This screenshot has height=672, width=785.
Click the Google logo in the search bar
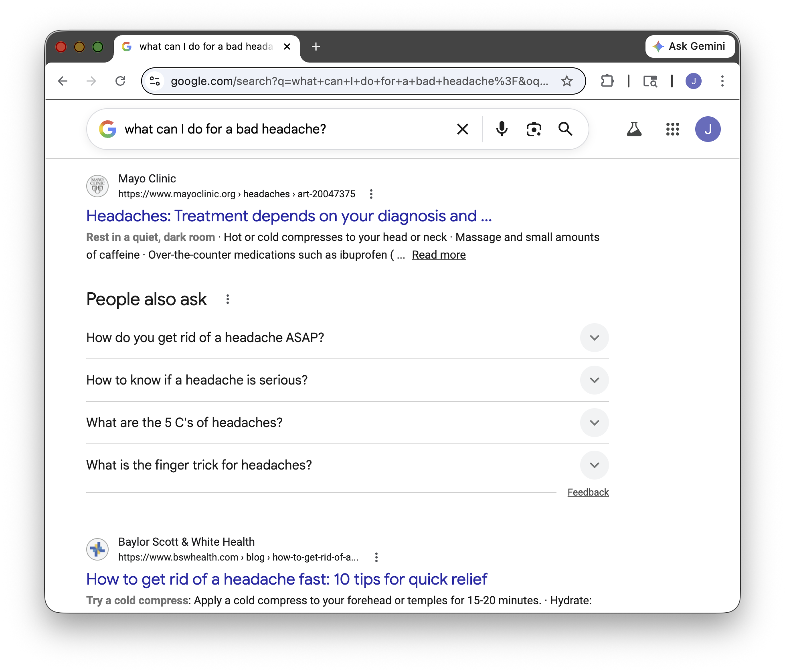click(107, 129)
